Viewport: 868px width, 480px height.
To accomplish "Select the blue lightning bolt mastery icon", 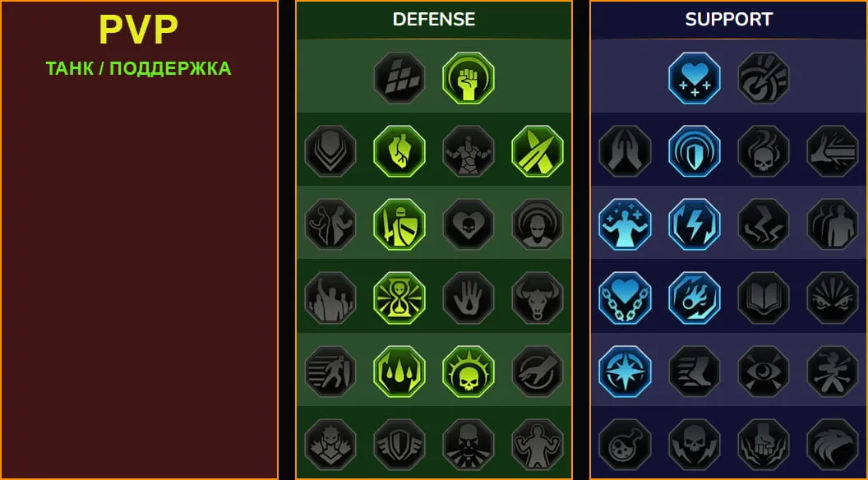I will (695, 224).
